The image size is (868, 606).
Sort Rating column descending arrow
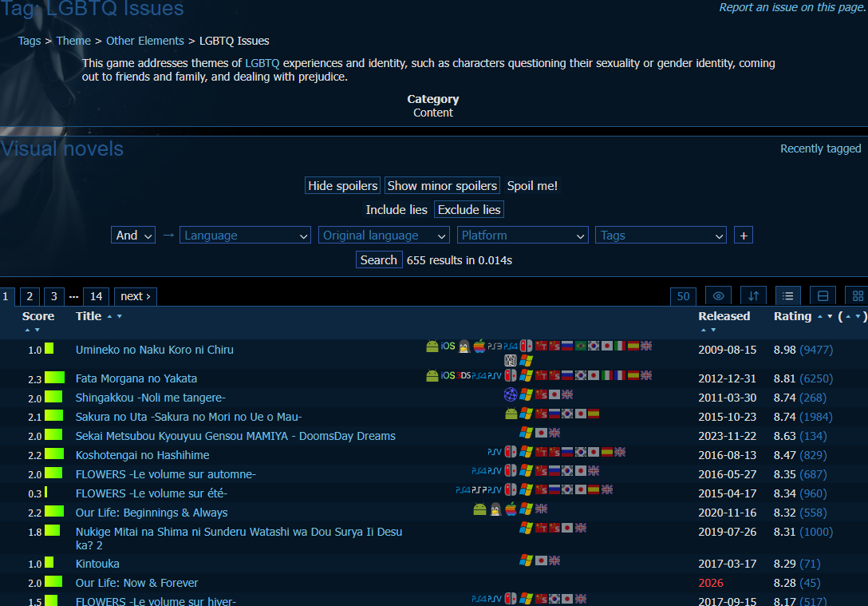point(829,316)
